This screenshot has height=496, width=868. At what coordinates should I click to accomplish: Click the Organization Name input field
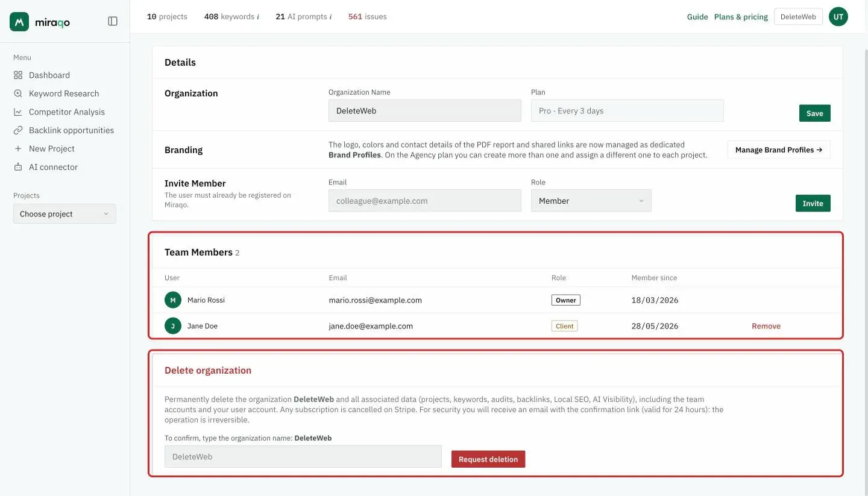coord(425,111)
